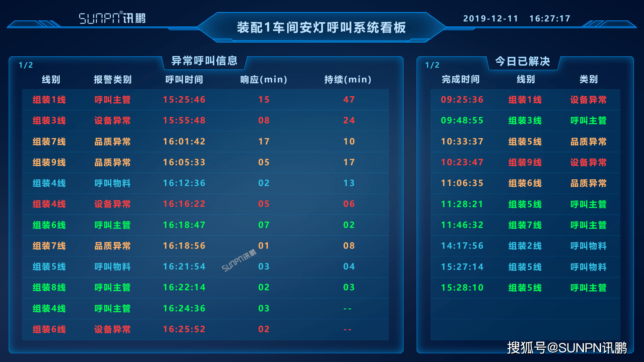Click the call time 15:55:48
The image size is (644, 362).
pyautogui.click(x=184, y=120)
